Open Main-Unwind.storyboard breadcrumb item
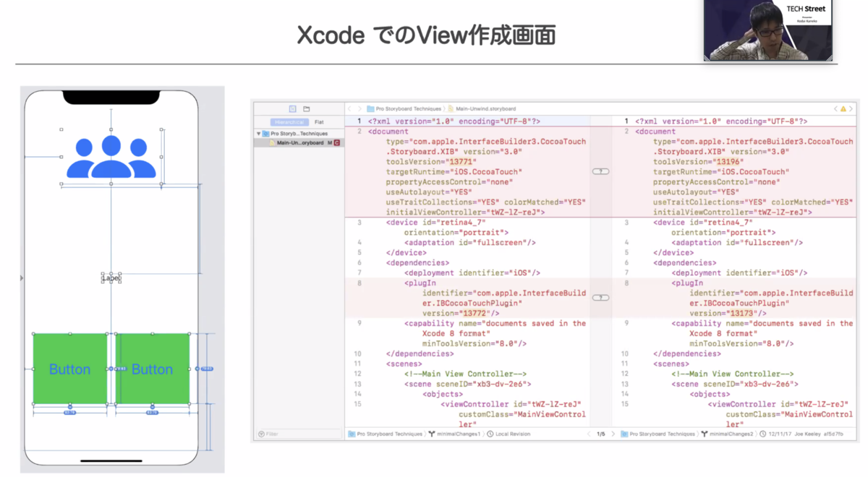The image size is (868, 477). tap(482, 109)
